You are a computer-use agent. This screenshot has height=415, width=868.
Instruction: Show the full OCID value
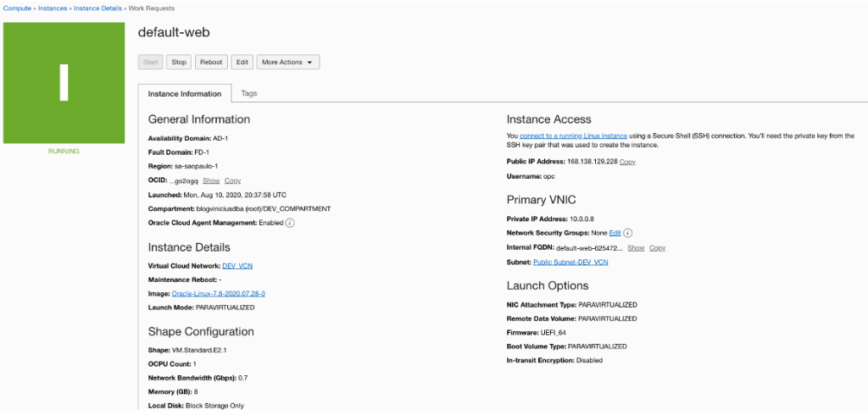point(211,180)
